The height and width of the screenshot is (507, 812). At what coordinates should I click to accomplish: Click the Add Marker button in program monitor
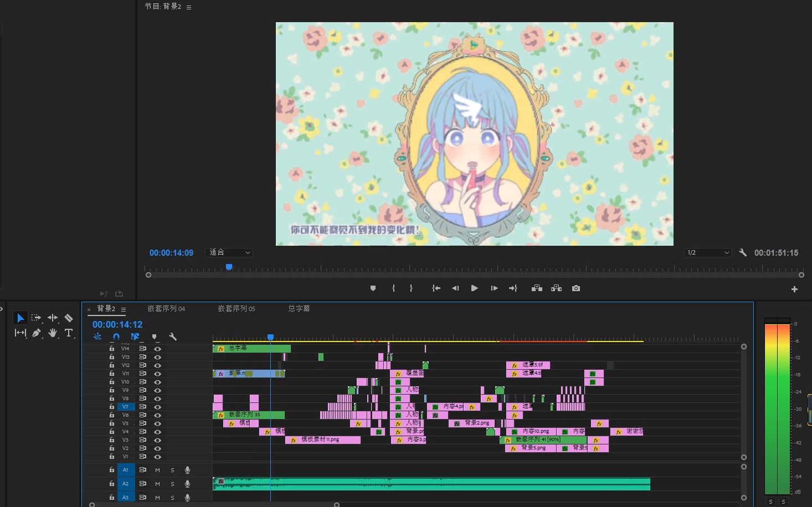373,288
